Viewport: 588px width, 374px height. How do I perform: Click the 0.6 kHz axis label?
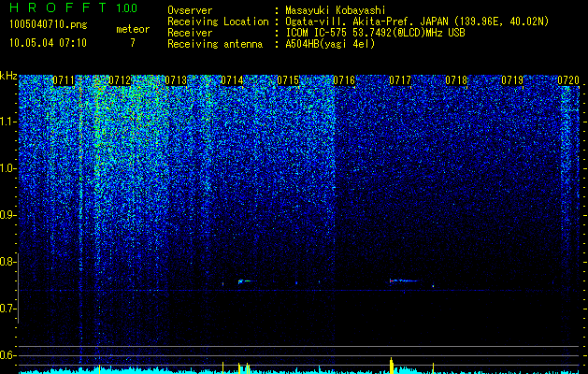(x=8, y=355)
